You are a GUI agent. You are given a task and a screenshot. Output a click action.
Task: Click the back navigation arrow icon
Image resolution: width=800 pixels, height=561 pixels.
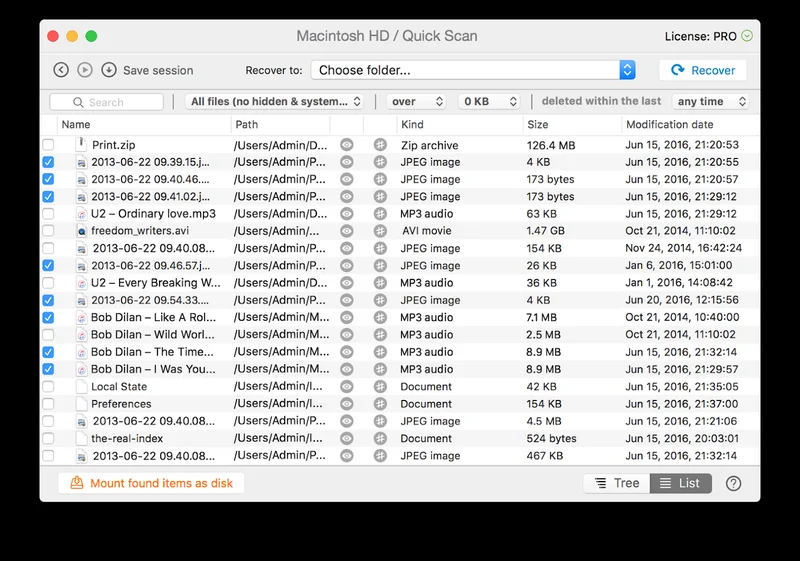pyautogui.click(x=61, y=70)
